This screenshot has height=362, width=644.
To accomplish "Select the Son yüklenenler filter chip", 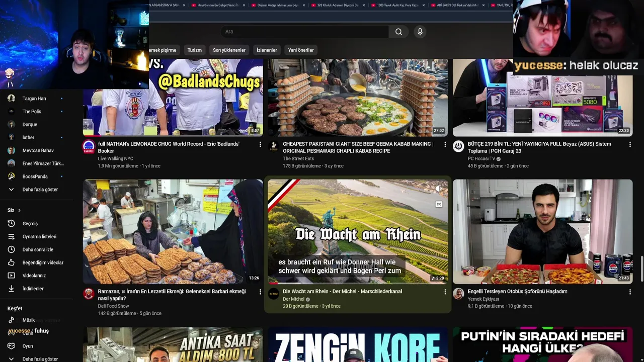I will pos(229,50).
